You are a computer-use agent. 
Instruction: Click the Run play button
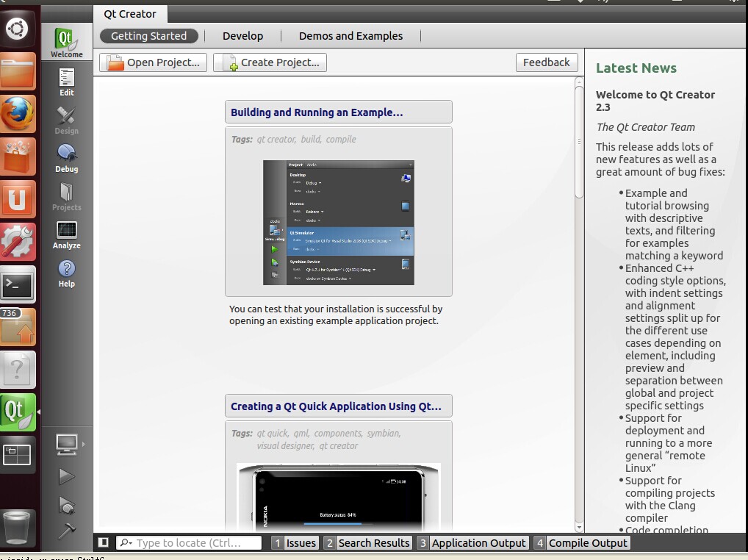tap(66, 476)
